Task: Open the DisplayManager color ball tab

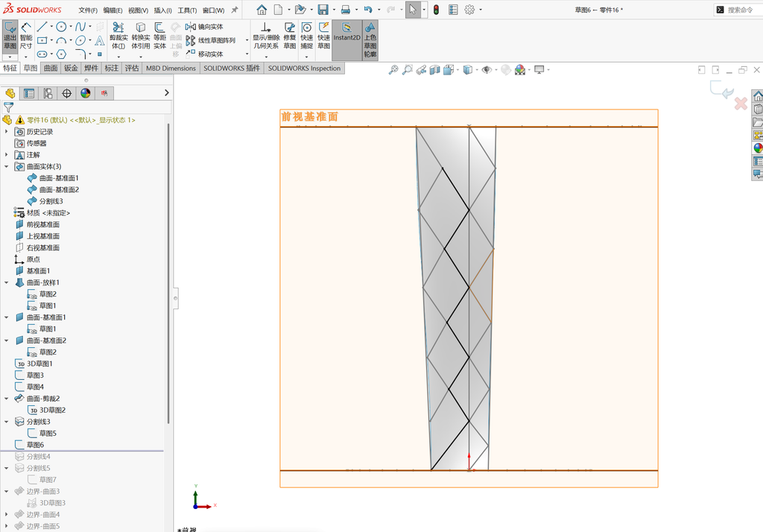Action: point(86,93)
